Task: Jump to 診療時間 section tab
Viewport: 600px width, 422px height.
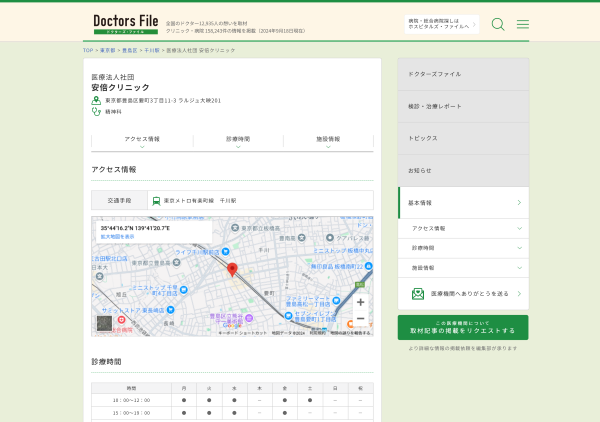Action: (x=238, y=141)
